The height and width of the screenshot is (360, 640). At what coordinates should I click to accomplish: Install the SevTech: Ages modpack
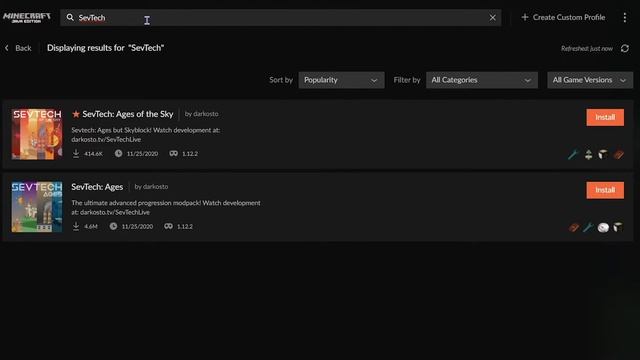pyautogui.click(x=605, y=190)
